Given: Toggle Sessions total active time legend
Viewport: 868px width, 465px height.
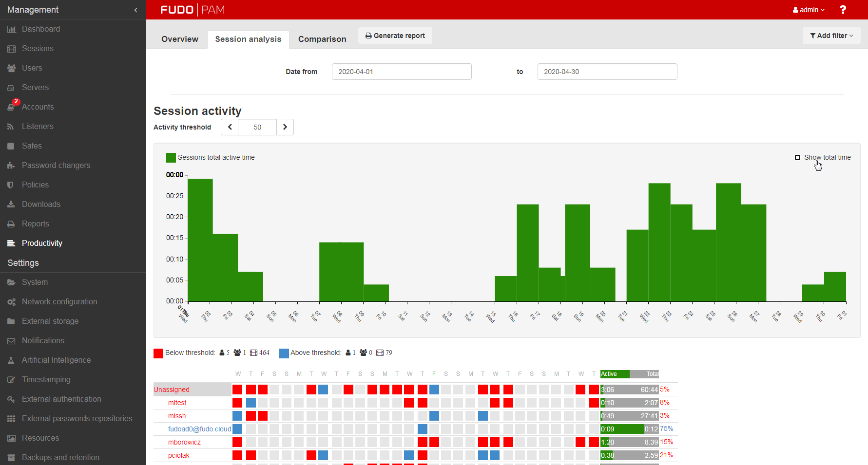Looking at the screenshot, I should (x=211, y=157).
